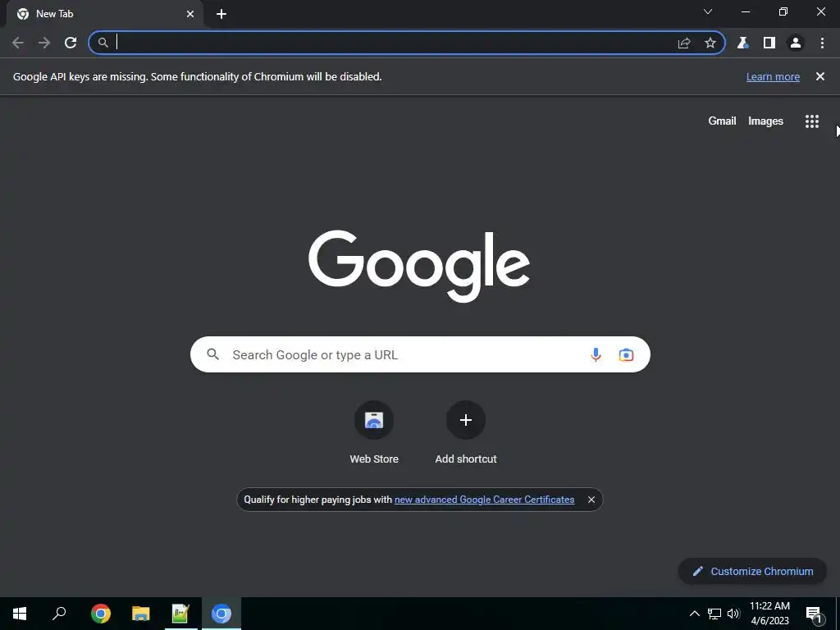Open the volume tray icon
Image resolution: width=840 pixels, height=630 pixels.
(x=733, y=614)
